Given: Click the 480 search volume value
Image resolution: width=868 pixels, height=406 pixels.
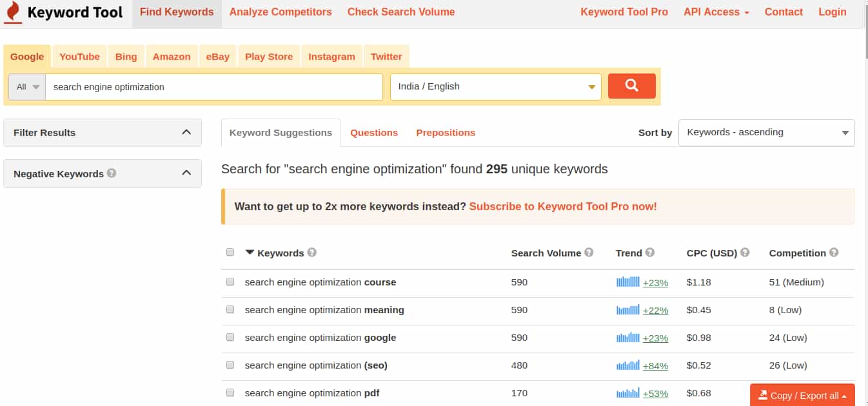Looking at the screenshot, I should tap(519, 365).
